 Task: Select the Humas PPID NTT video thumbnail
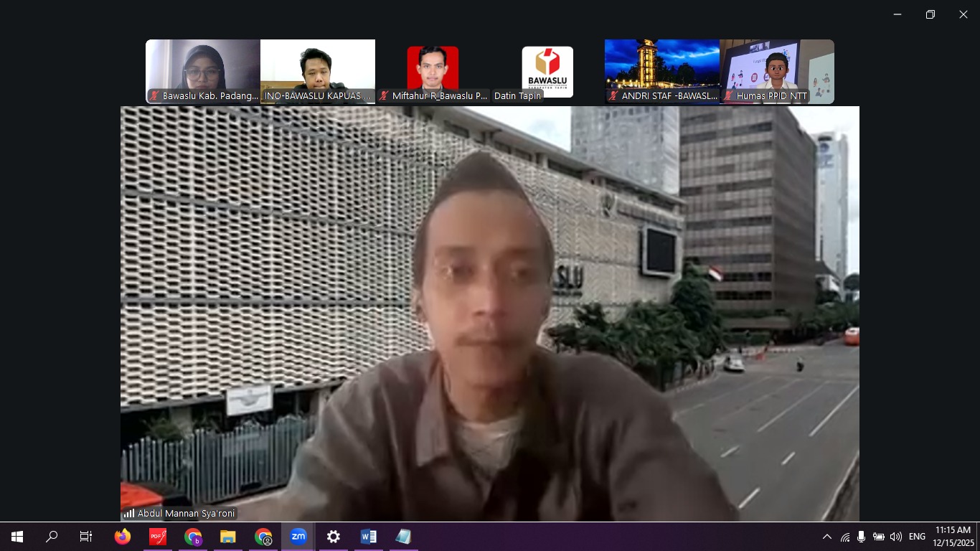[776, 68]
